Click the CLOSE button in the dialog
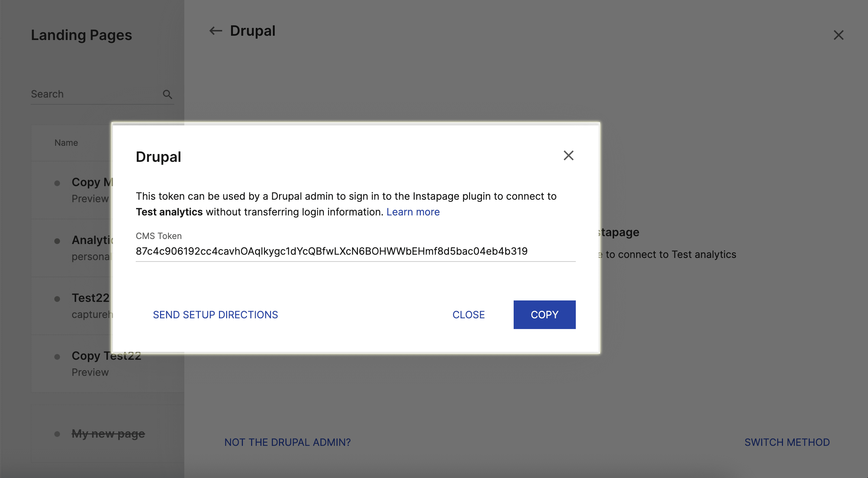The image size is (868, 478). point(469,314)
